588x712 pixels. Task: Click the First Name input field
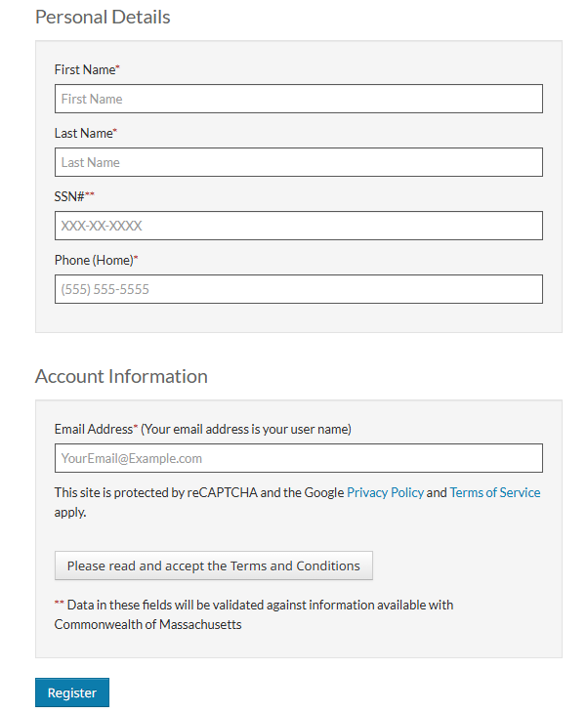tap(298, 99)
